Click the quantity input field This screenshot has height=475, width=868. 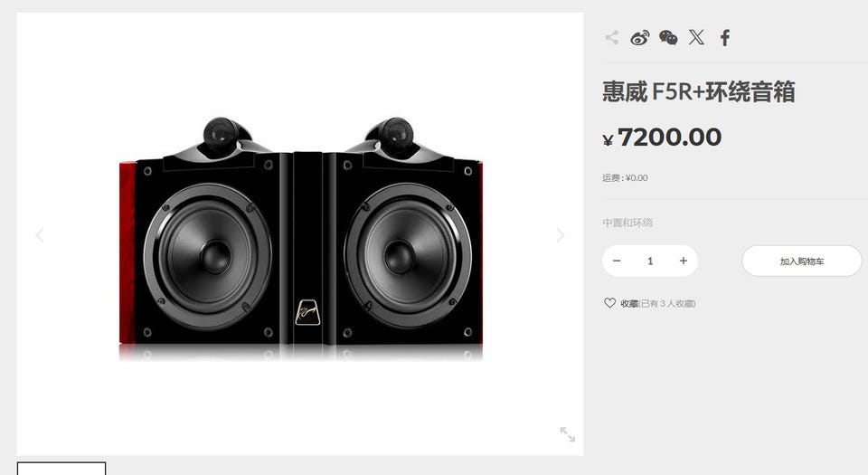click(650, 261)
